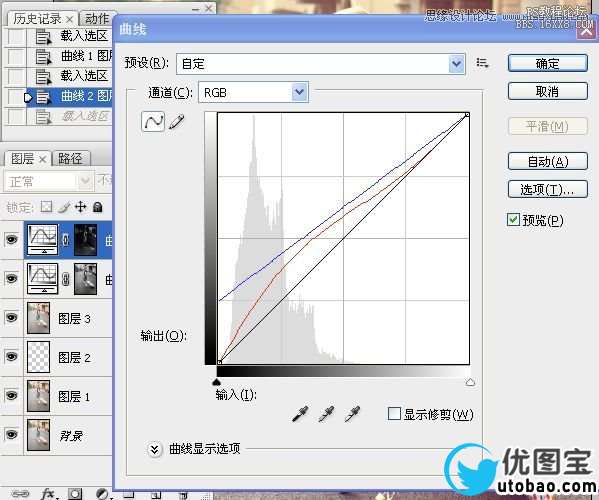The width and height of the screenshot is (599, 500).
Task: Close the 曲线 dialog
Action: (x=586, y=31)
